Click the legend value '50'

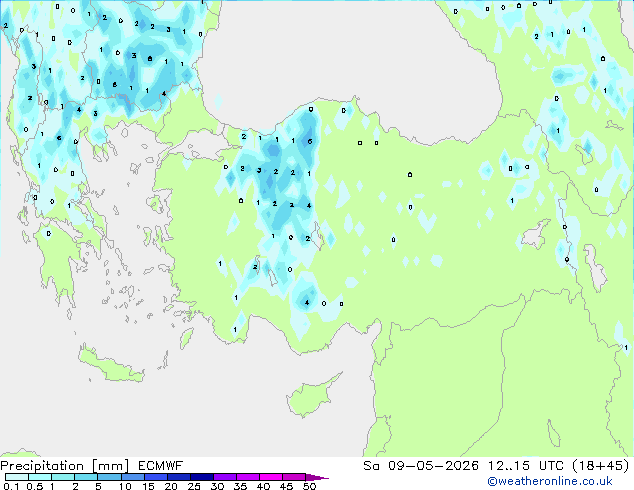coord(309,486)
